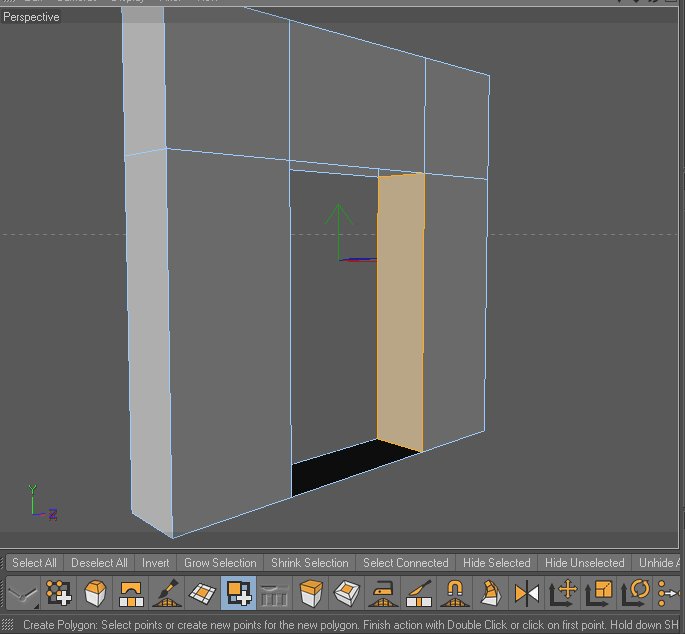
Task: Click the Shrink Selection button
Action: pyautogui.click(x=310, y=563)
